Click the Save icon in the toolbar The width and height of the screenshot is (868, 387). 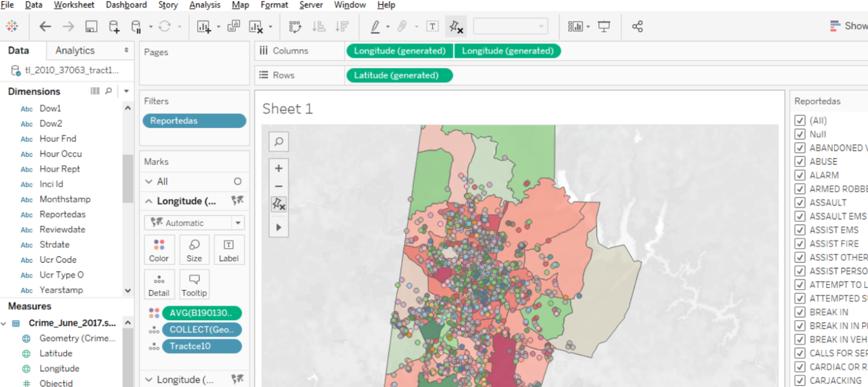click(90, 26)
